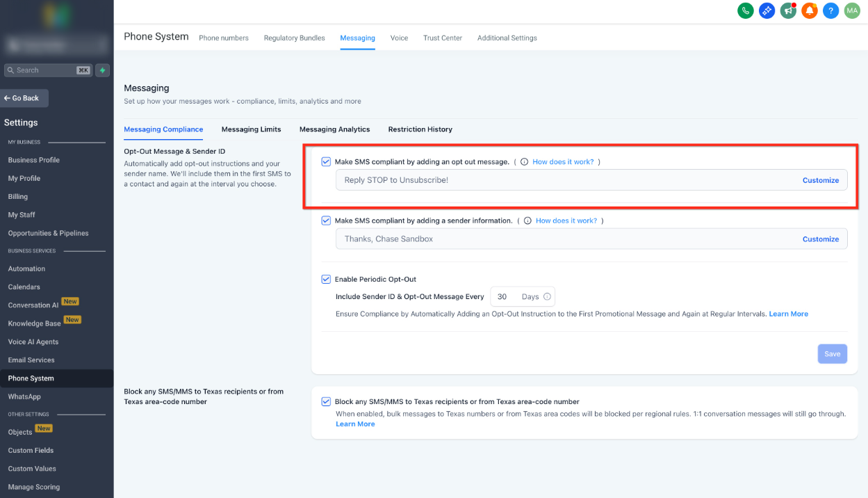Open Business Profile in sidebar

(34, 160)
